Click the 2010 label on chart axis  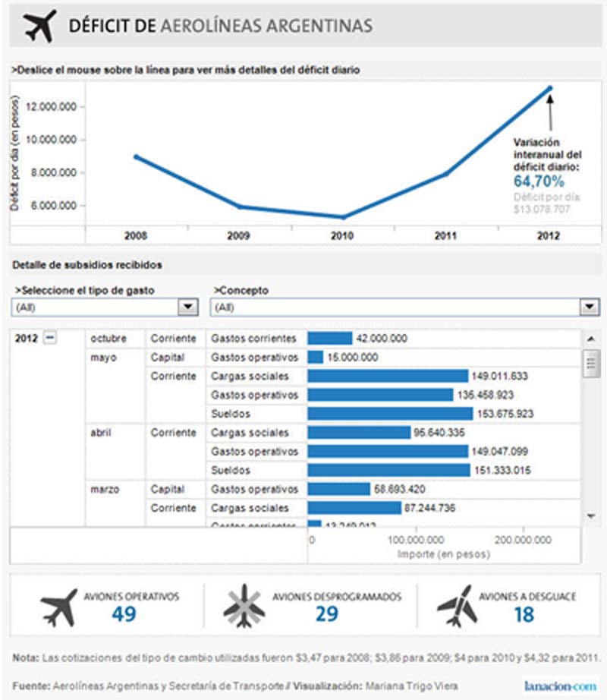point(342,235)
